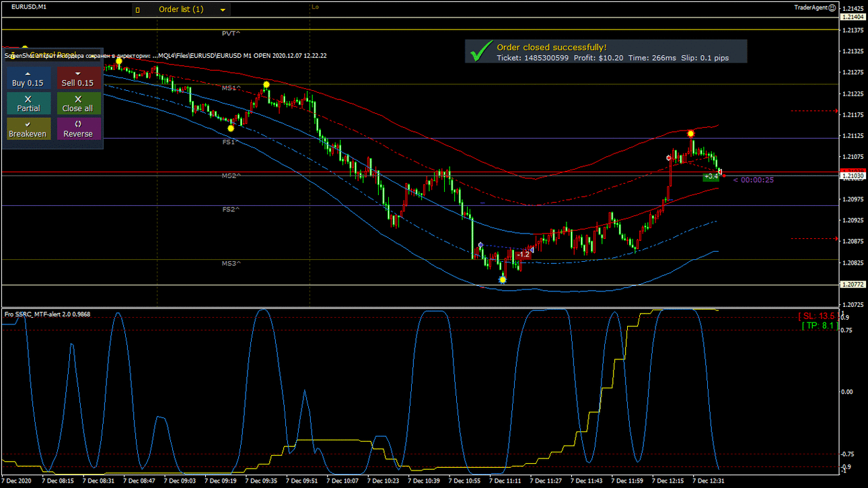
Task: Click the '[ SL: 13.5 ]' label
Action: point(817,316)
